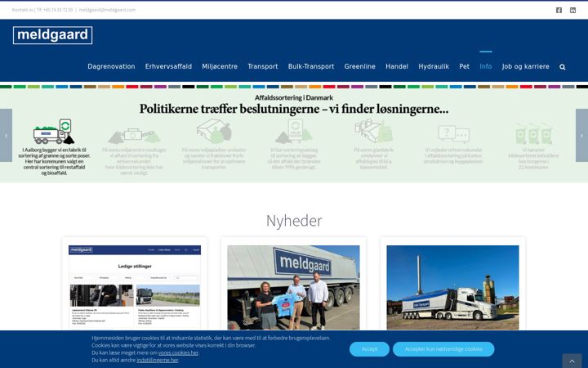This screenshot has height=368, width=588.
Task: Click the search magnifier icon in the navigation
Action: [x=562, y=67]
